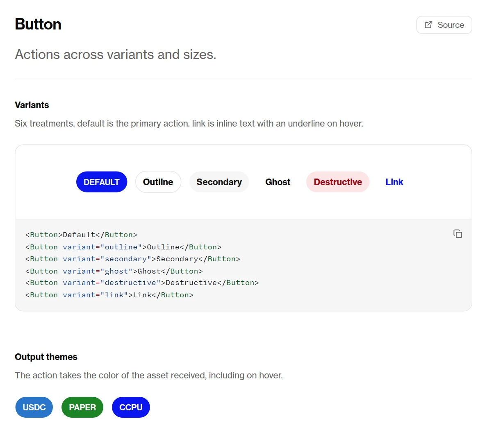Click the code line with variant="link"
The image size is (487, 448).
109,295
